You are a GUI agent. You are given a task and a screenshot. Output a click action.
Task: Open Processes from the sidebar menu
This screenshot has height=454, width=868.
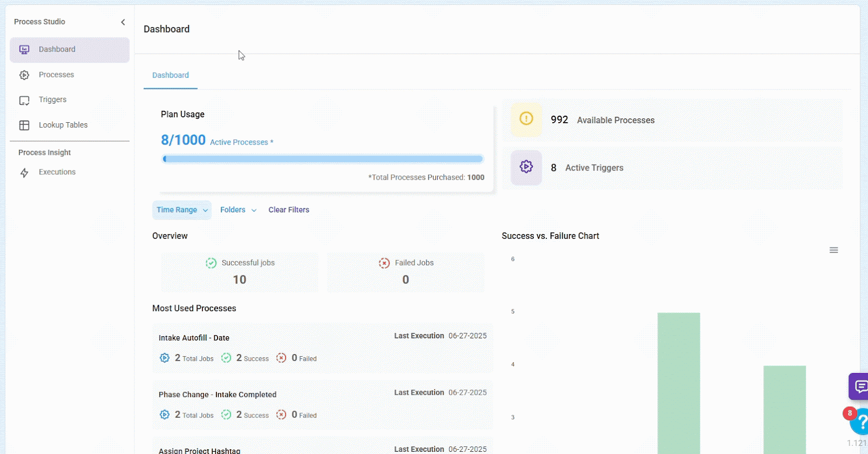click(x=56, y=75)
